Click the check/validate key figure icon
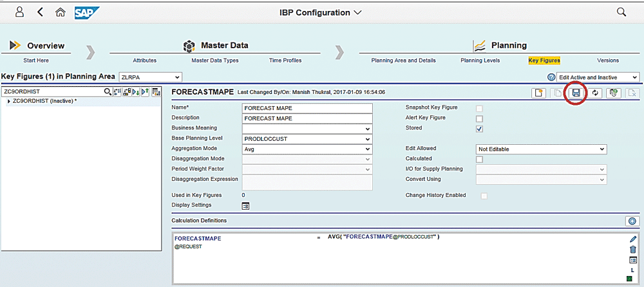 point(614,93)
